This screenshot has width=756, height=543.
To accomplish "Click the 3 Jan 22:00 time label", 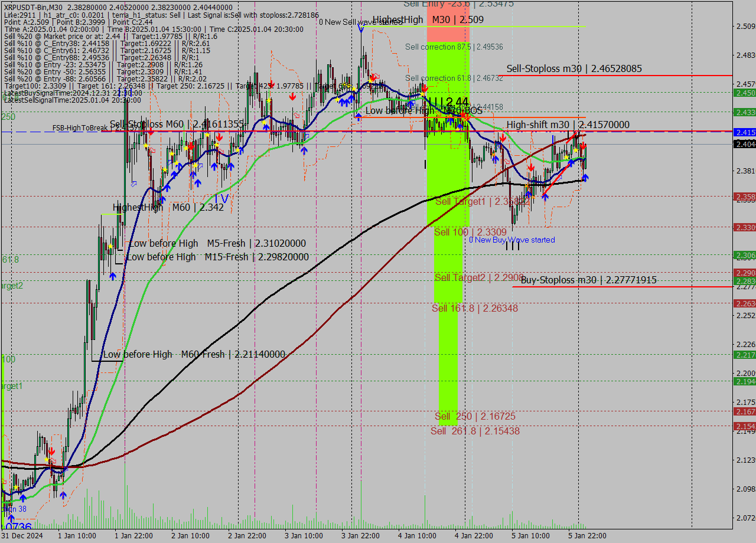I will click(x=360, y=536).
